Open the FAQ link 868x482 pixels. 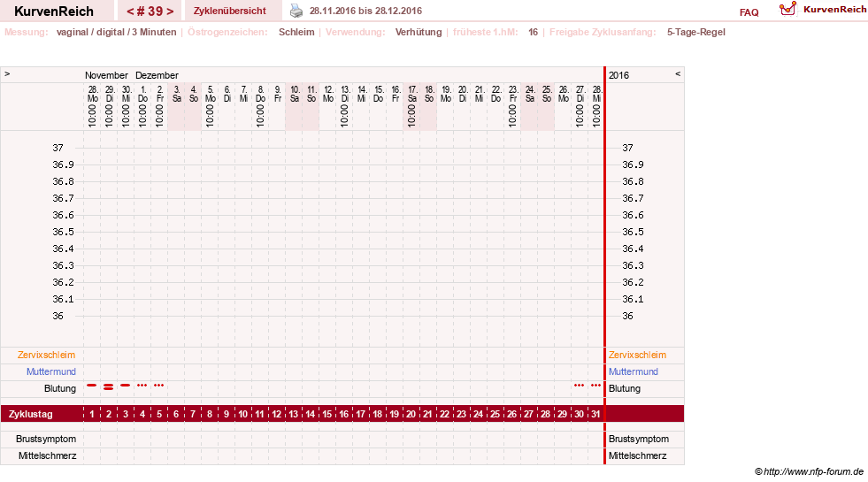point(749,12)
